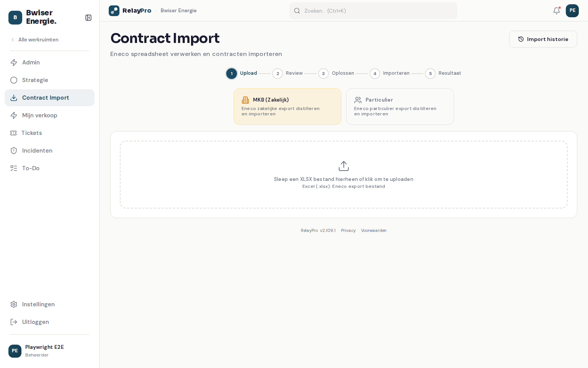Open Admin in sidebar
This screenshot has height=368, width=588.
click(49, 62)
